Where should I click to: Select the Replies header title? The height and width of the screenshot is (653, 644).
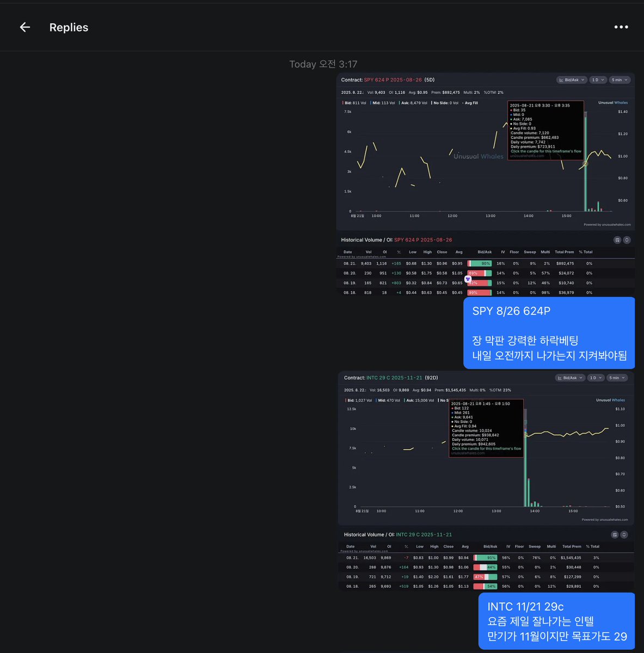click(x=69, y=27)
